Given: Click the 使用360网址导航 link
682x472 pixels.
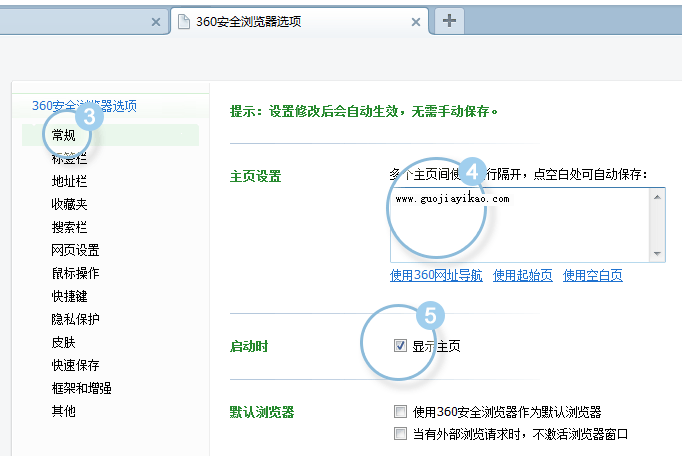Looking at the screenshot, I should tap(436, 275).
